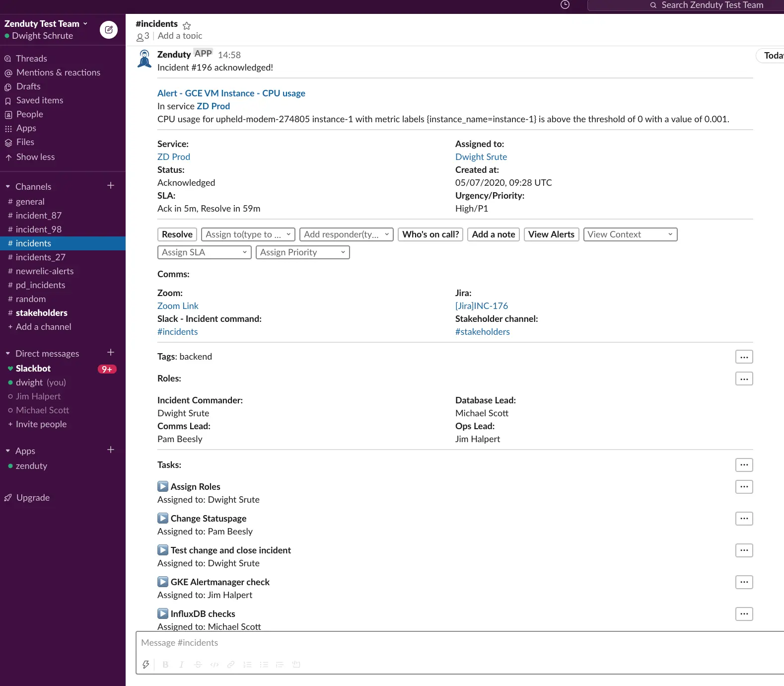Click the Zenduty app avatar
The width and height of the screenshot is (784, 686).
[x=144, y=59]
